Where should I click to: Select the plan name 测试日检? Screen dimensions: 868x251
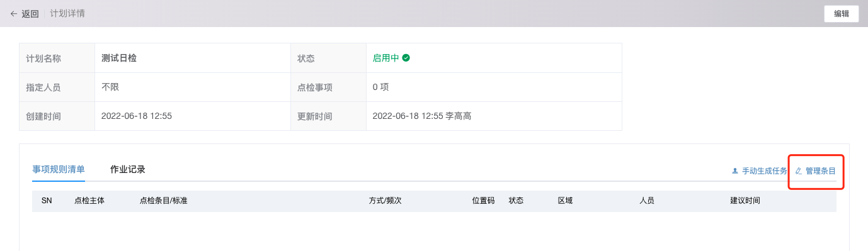click(119, 58)
